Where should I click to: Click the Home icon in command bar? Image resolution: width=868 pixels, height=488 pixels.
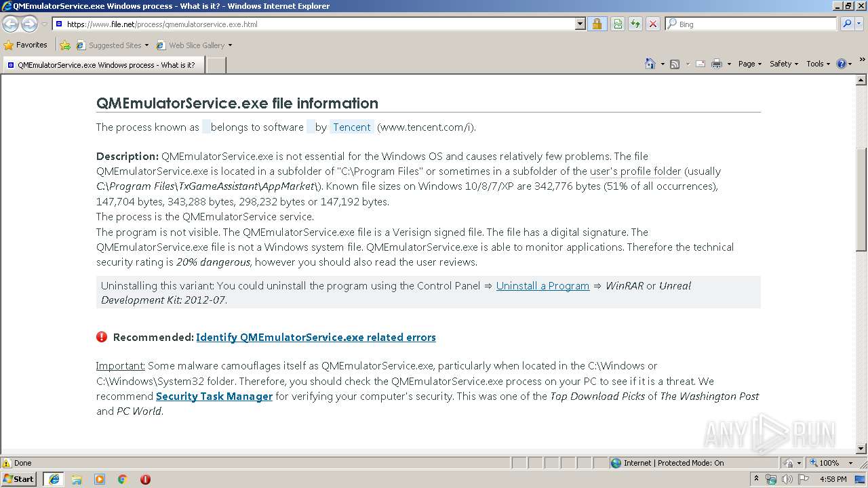click(650, 64)
